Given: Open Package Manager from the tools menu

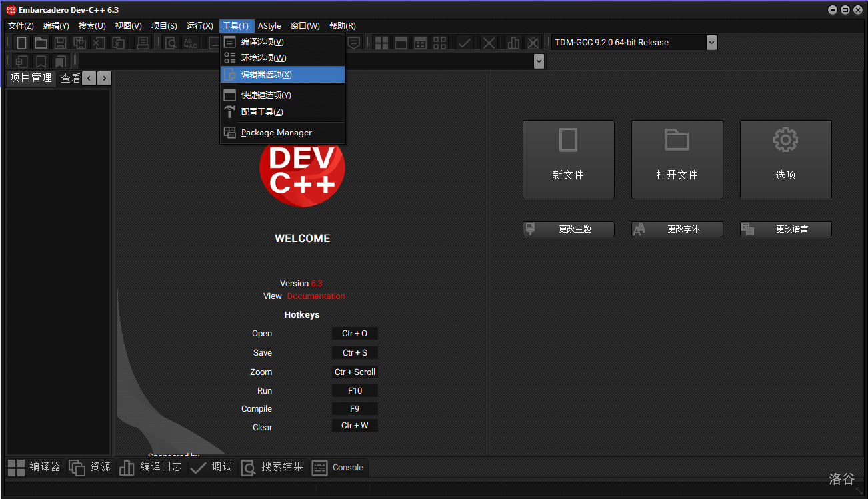Looking at the screenshot, I should [283, 133].
